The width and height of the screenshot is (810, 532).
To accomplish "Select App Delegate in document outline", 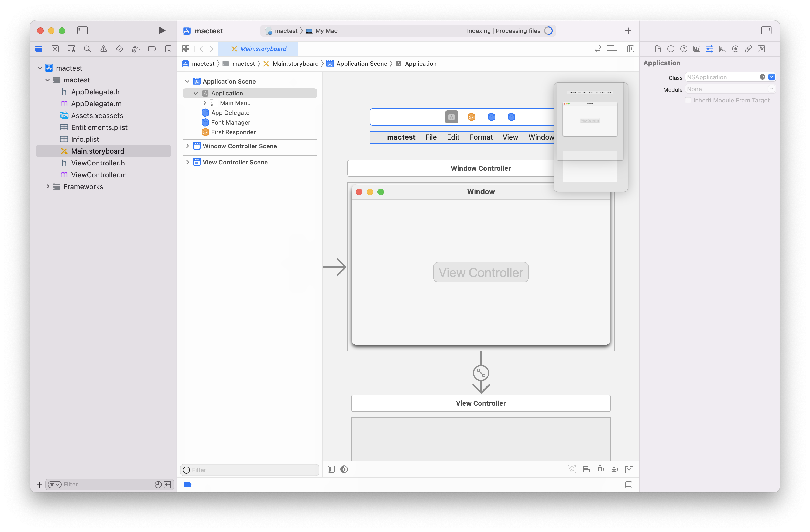I will pyautogui.click(x=230, y=113).
